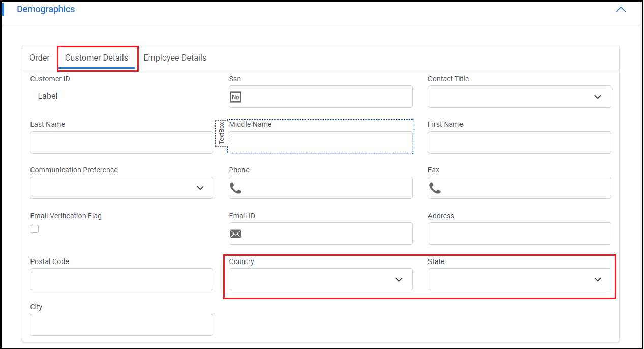Switch to the Order tab
The width and height of the screenshot is (644, 349).
tap(40, 58)
